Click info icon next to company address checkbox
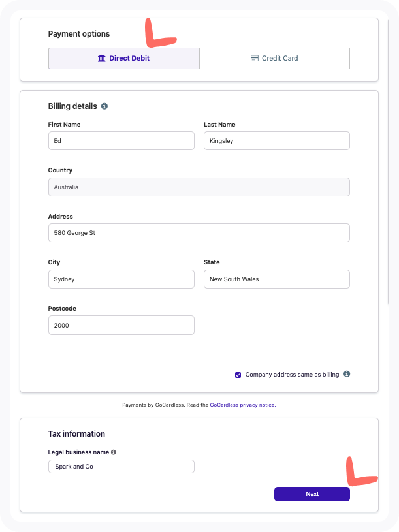 347,374
